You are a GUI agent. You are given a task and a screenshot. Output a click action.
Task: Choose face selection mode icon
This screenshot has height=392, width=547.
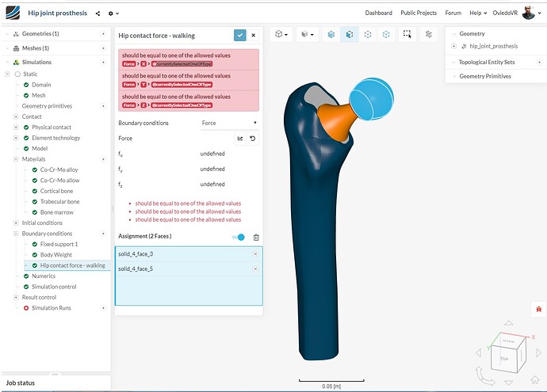coord(349,34)
